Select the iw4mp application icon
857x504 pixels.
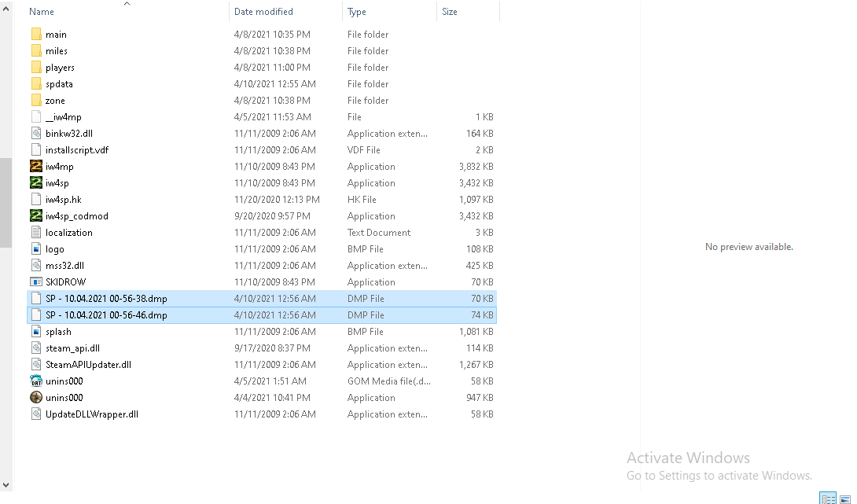pos(36,166)
